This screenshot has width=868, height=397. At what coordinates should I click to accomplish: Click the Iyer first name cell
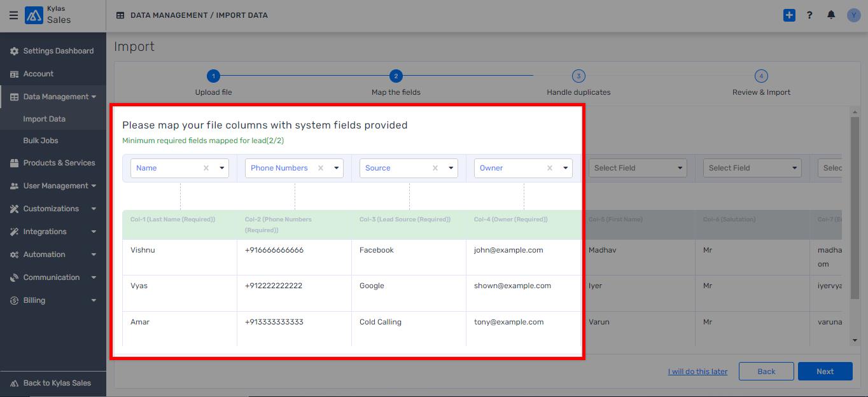[638, 293]
